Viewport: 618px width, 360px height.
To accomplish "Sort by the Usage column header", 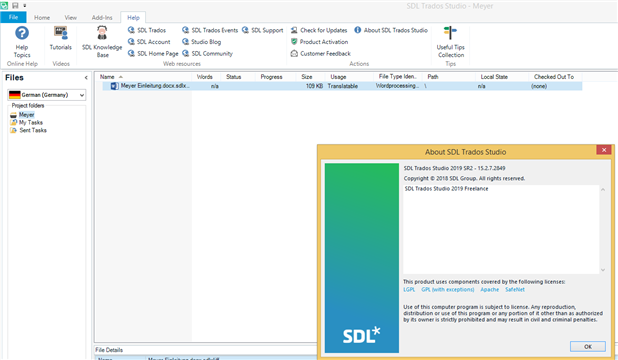I will [x=349, y=77].
